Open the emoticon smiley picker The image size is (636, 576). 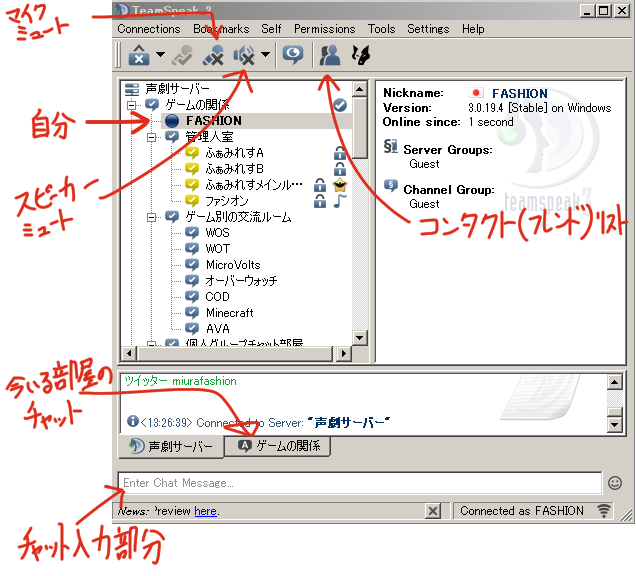pyautogui.click(x=615, y=483)
